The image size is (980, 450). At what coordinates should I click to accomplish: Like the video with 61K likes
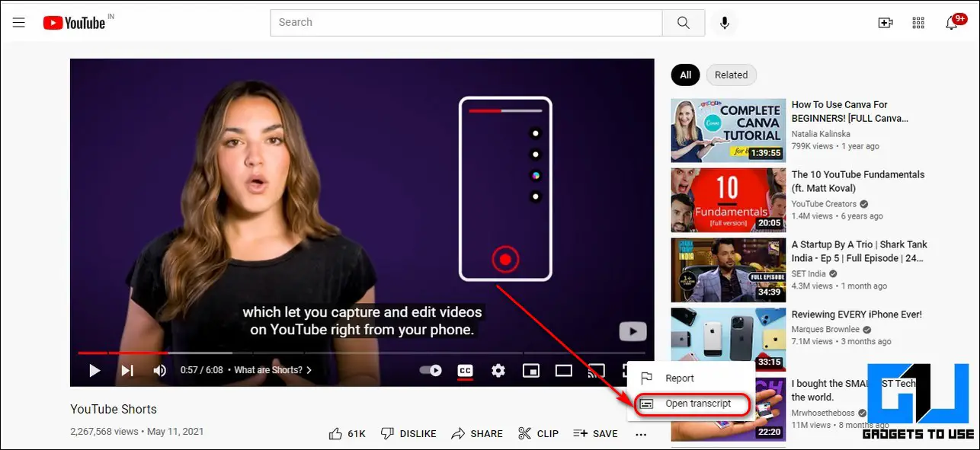[x=347, y=433]
